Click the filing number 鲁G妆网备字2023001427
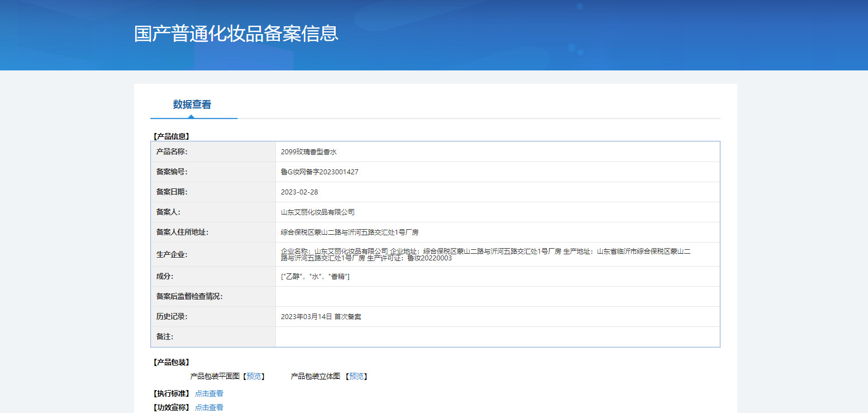This screenshot has width=868, height=413. click(x=319, y=172)
